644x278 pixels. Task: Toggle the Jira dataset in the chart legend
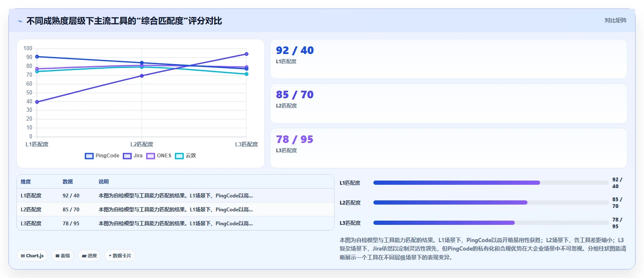coord(133,156)
